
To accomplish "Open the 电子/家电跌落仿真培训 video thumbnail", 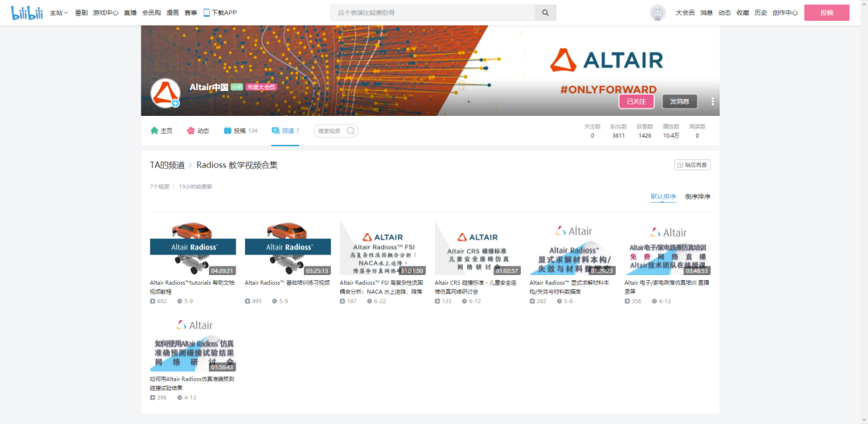I will tap(668, 249).
